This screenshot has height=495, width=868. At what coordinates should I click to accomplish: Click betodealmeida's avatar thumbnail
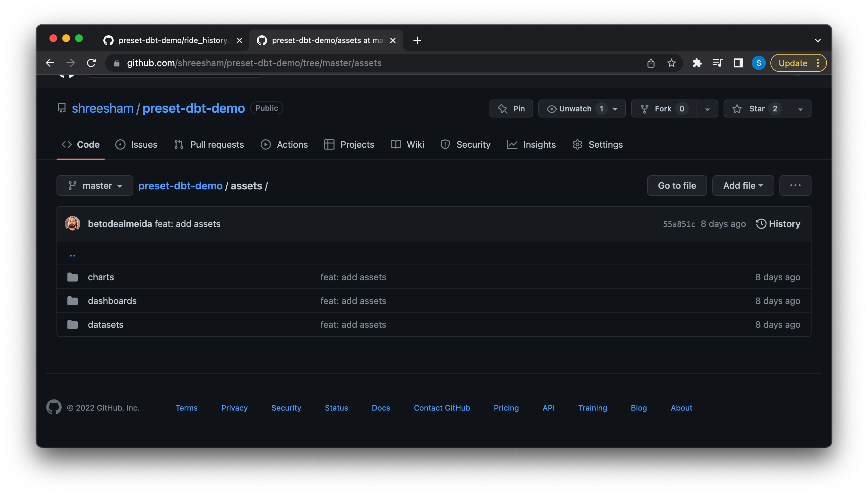(73, 224)
